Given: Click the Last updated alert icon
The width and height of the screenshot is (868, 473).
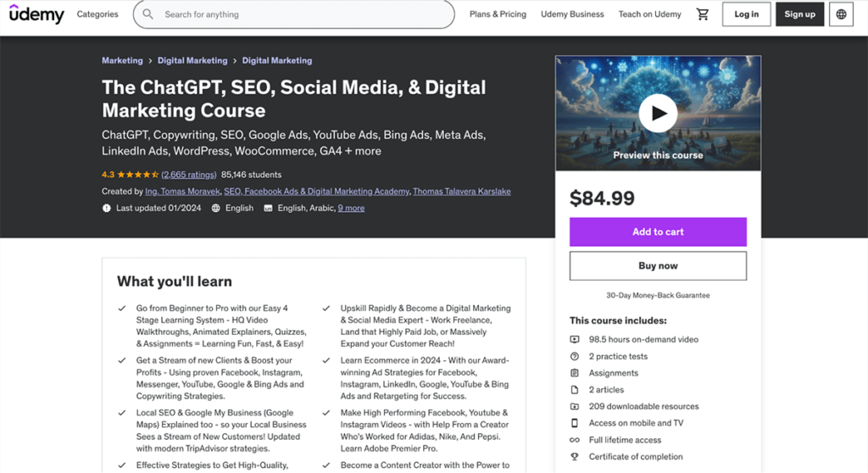Looking at the screenshot, I should point(106,208).
